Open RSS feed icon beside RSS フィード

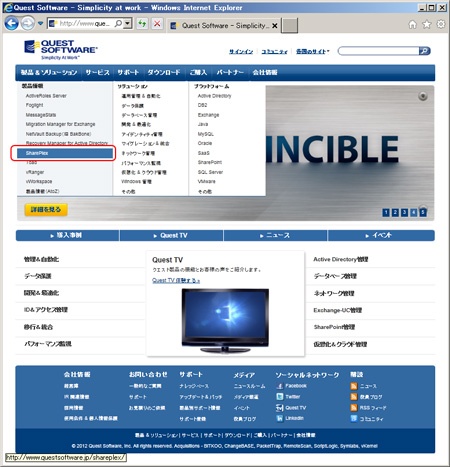click(x=354, y=408)
